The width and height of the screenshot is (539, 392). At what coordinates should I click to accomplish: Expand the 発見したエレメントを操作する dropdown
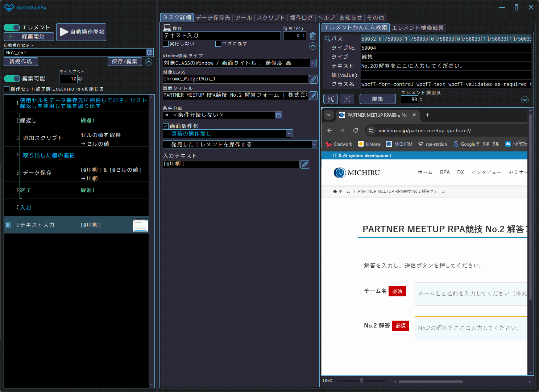point(314,145)
